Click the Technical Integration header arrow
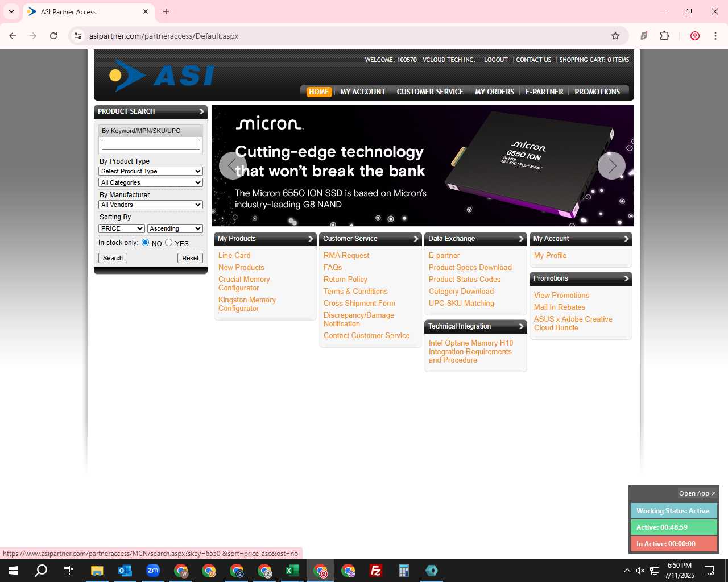Viewport: 728px width, 582px height. tap(521, 326)
